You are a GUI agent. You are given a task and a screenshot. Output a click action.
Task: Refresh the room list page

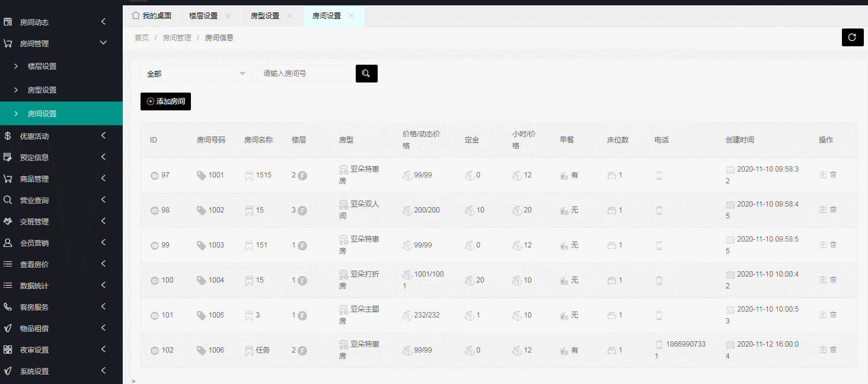pos(853,37)
